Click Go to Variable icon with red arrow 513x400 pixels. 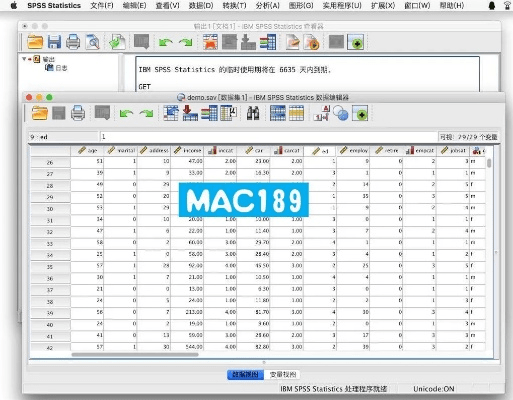pyautogui.click(x=190, y=113)
